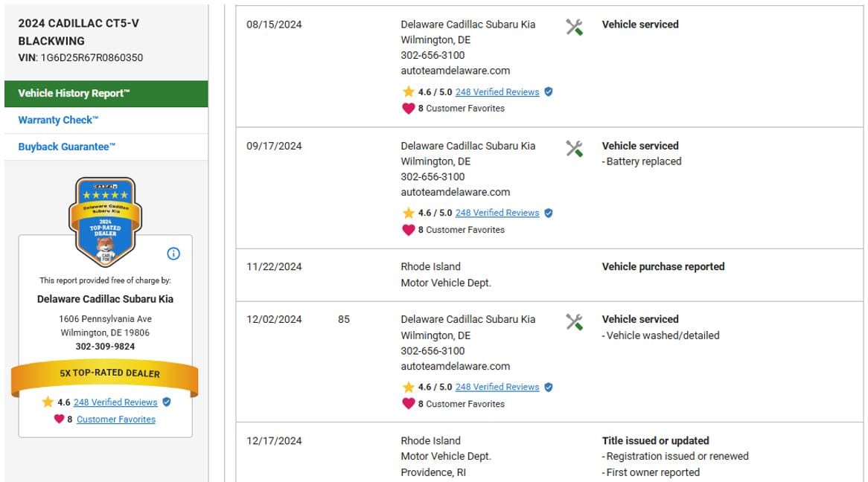Click the pink heart in 09/17/2024 entry
Image resolution: width=868 pixels, height=482 pixels.
(408, 230)
